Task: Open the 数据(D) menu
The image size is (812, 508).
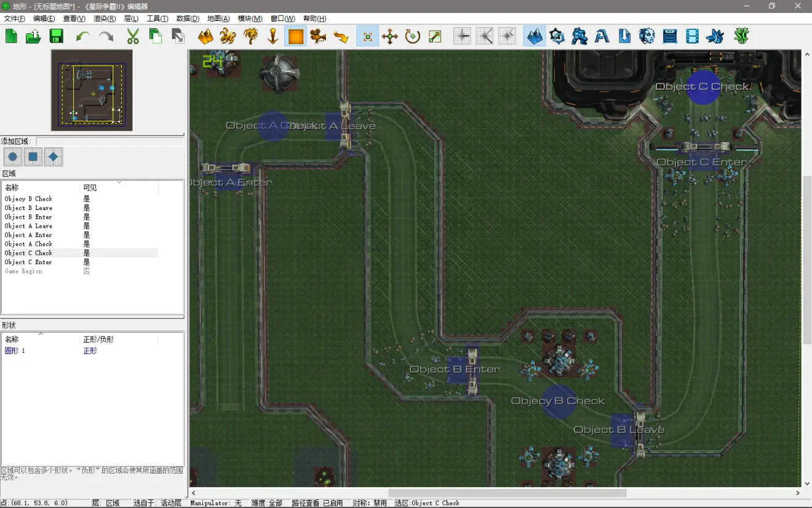Action: [x=188, y=18]
